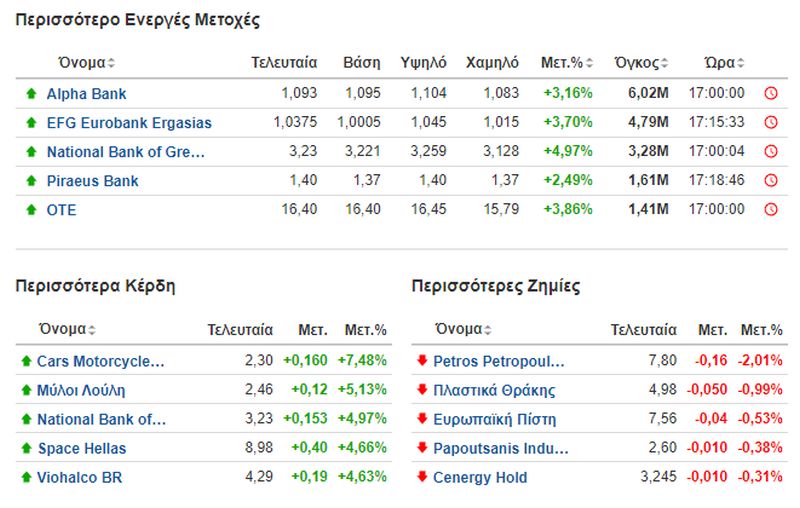Open the OTE stock link
The width and height of the screenshot is (800, 508).
pyautogui.click(x=61, y=210)
